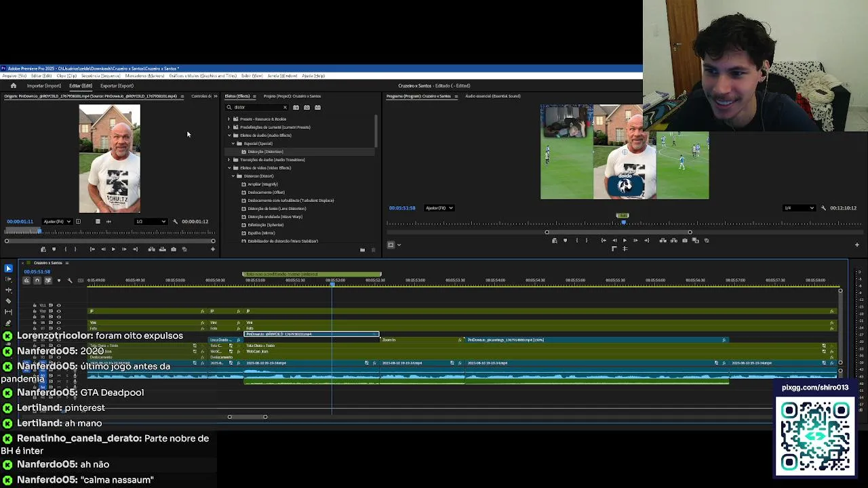The height and width of the screenshot is (488, 868).
Task: Expand Presets - Resource & Rookie folder
Action: click(x=229, y=119)
